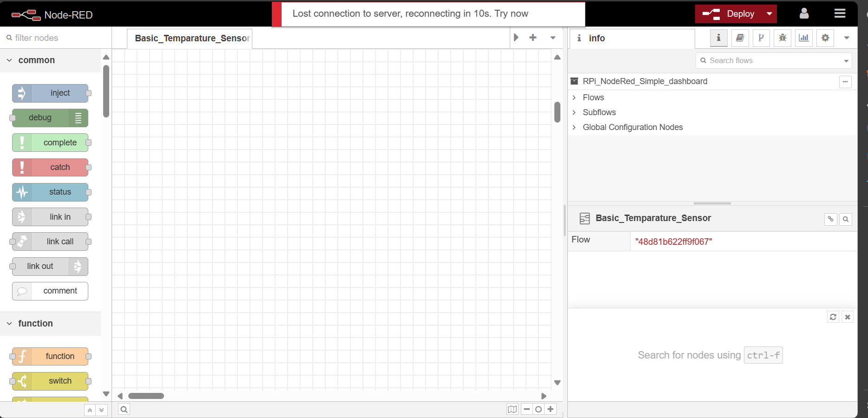Screen dimensions: 868x418
Task: Select the inject node in palette
Action: click(50, 93)
